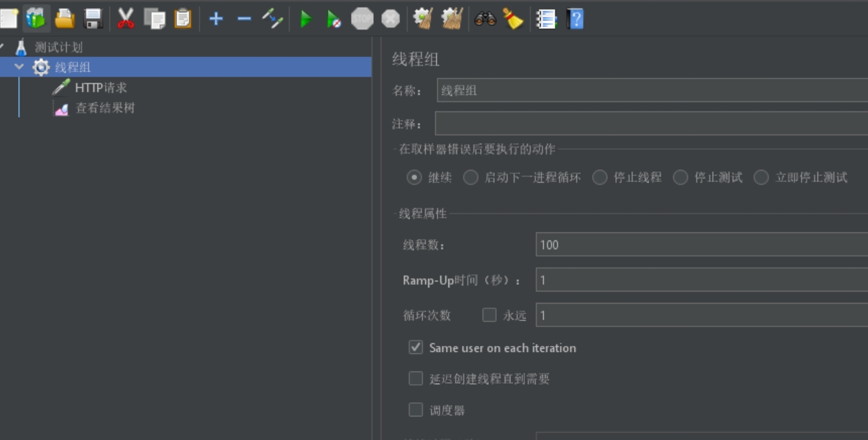Select the 立即停止测试 radio option
868x440 pixels.
coord(761,177)
